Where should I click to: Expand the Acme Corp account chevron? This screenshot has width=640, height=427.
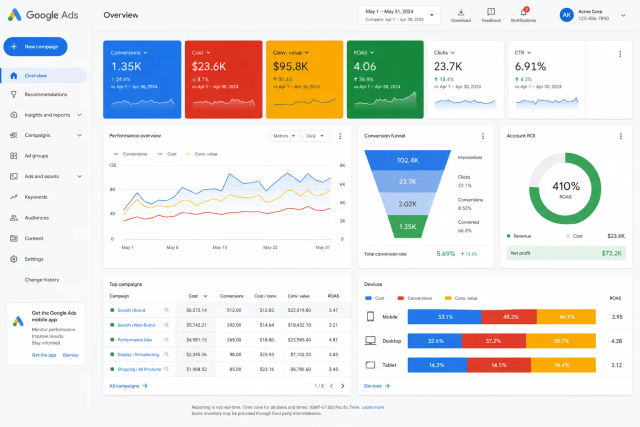(x=623, y=15)
